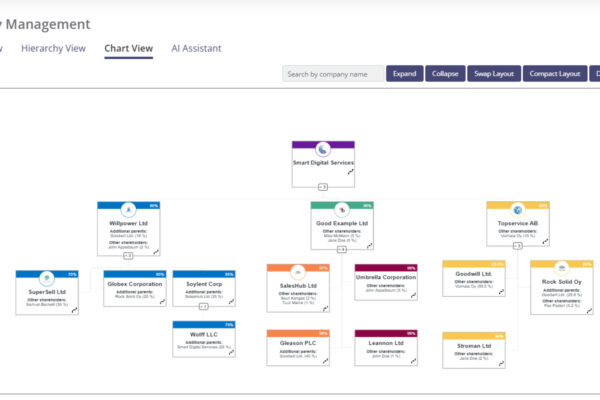
Task: Collapse children under Willpower Ltd node
Action: click(x=128, y=255)
